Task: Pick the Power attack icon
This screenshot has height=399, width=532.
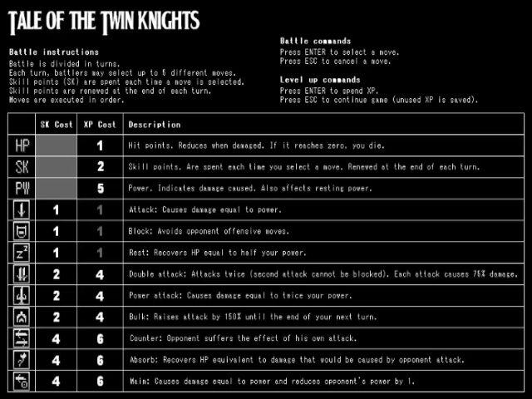Action: tap(22, 295)
